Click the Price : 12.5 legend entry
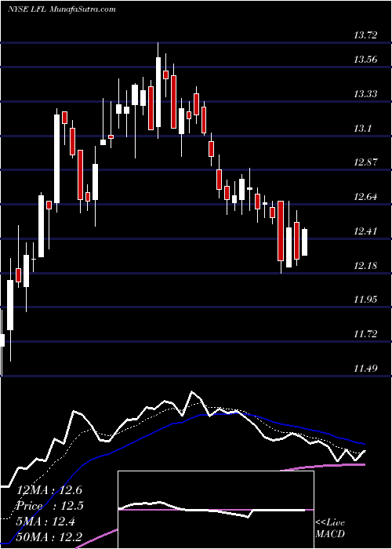 tap(49, 506)
